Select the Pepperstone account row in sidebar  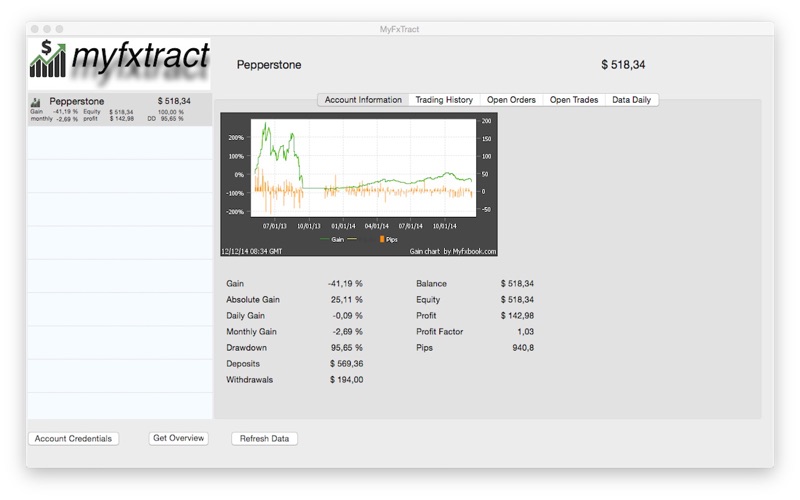click(120, 109)
